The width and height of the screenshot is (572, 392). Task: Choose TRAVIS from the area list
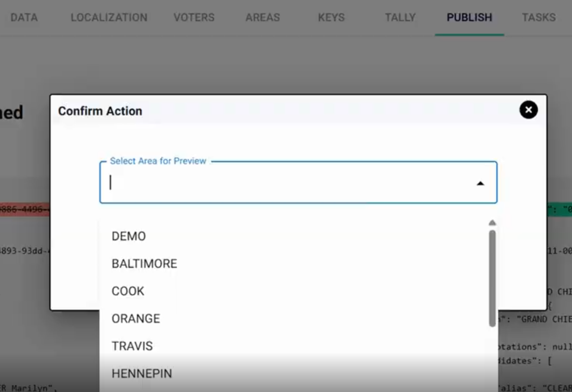coord(294,346)
